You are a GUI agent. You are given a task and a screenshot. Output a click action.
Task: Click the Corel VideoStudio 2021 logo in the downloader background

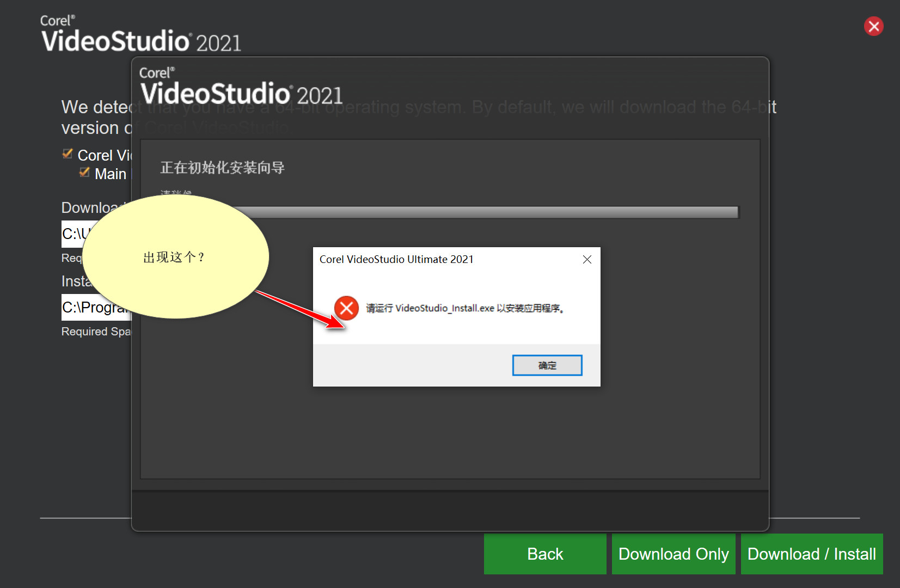pyautogui.click(x=140, y=34)
